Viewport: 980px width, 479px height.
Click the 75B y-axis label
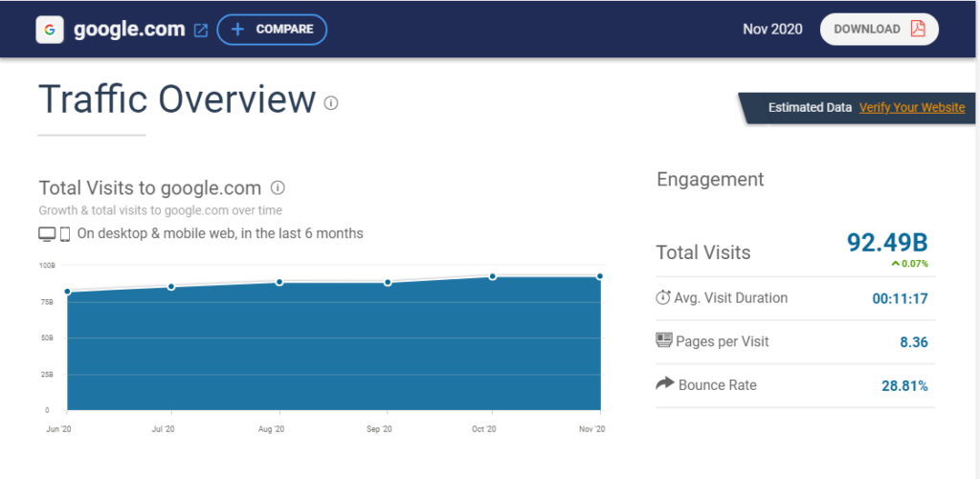pos(48,301)
